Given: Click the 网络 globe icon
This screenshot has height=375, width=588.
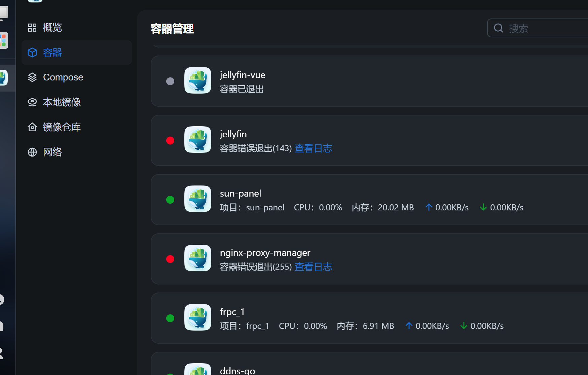Looking at the screenshot, I should click(x=32, y=152).
